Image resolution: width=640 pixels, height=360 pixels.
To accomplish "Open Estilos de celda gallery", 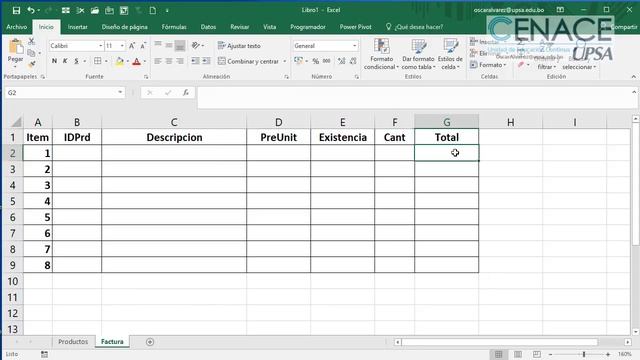I will tap(450, 54).
